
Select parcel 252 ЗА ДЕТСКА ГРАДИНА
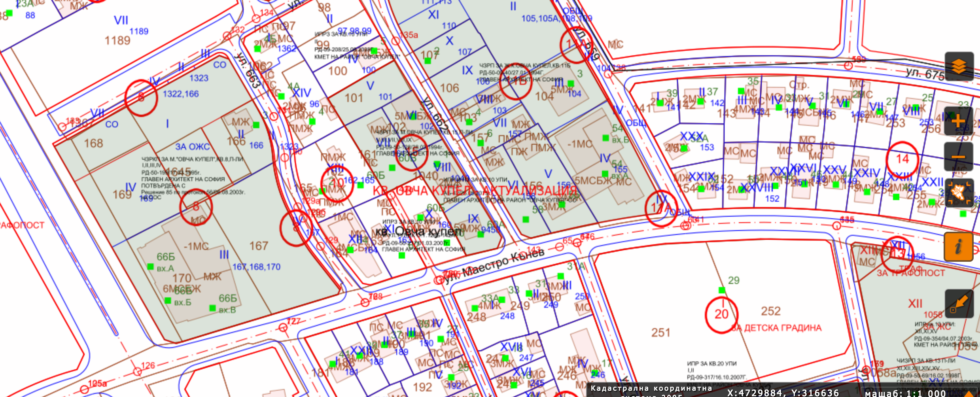[771, 312]
